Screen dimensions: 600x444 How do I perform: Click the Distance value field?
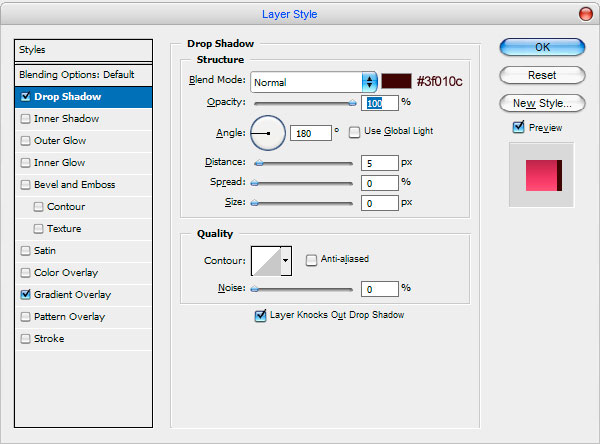coord(380,163)
